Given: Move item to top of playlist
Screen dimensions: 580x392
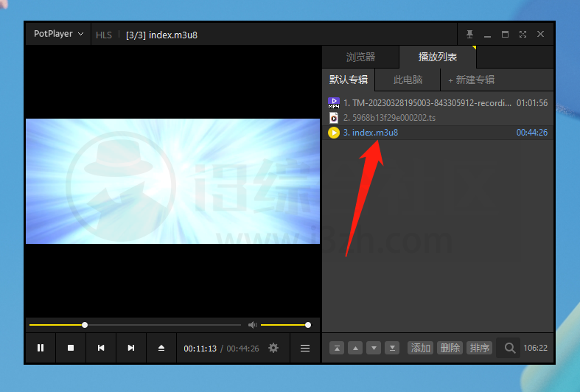Looking at the screenshot, I should point(337,348).
